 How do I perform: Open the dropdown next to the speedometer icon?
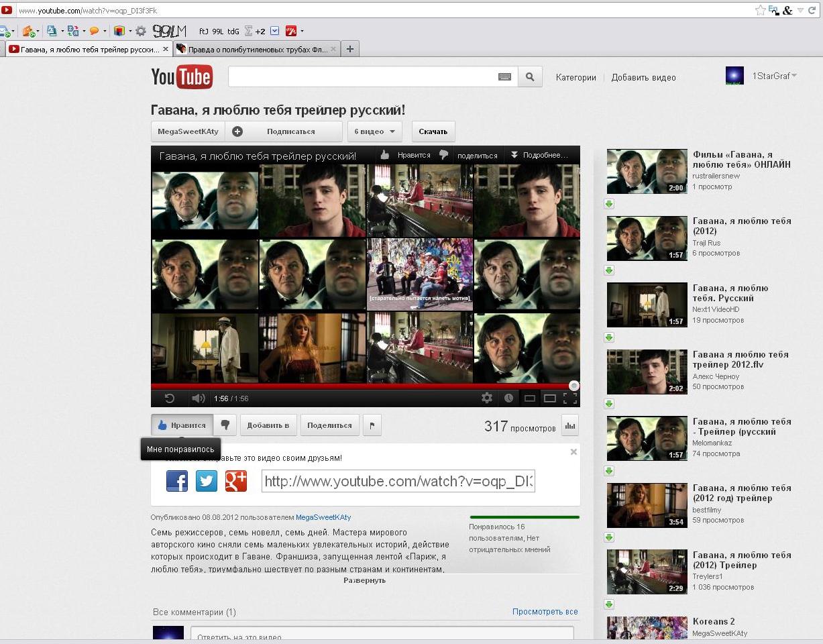coord(302,31)
